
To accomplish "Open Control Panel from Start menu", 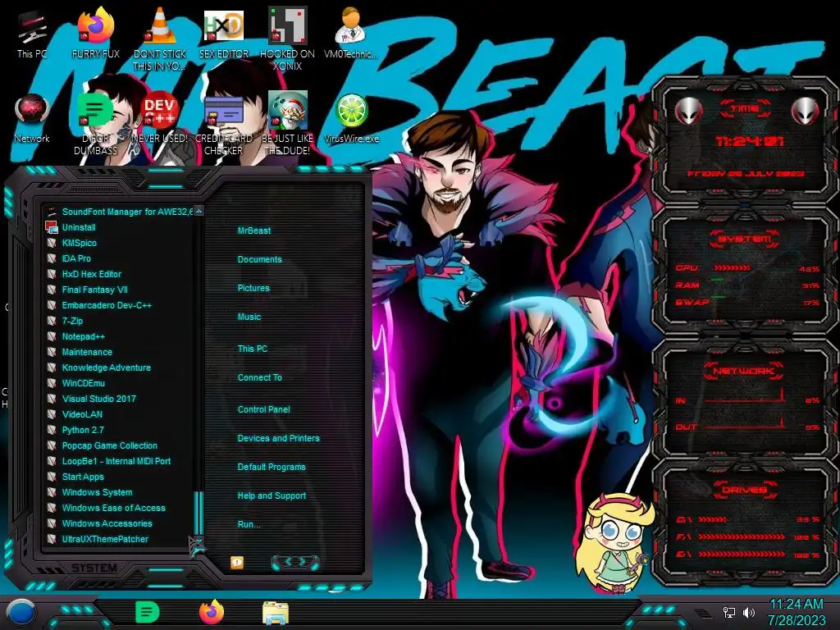I will coord(263,409).
